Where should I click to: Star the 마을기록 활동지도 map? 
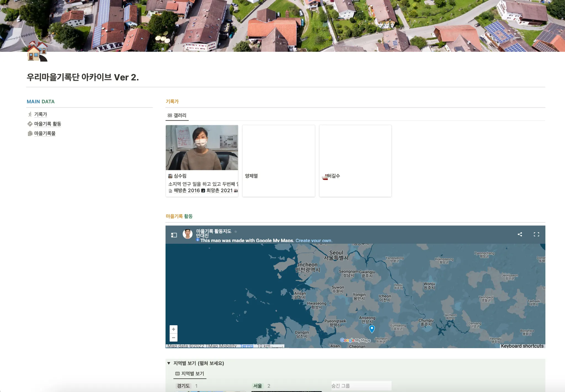(x=236, y=231)
